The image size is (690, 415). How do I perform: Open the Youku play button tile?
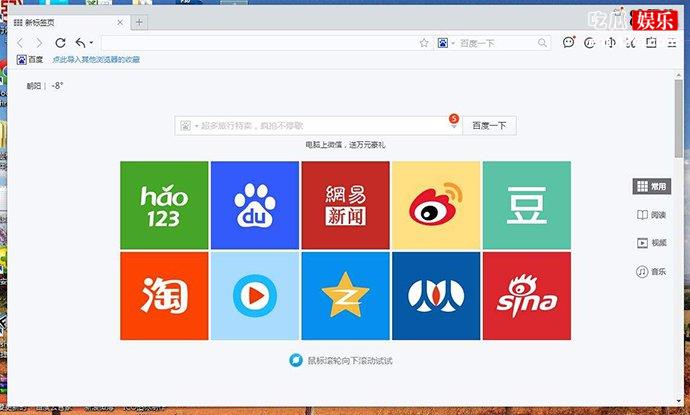[255, 296]
